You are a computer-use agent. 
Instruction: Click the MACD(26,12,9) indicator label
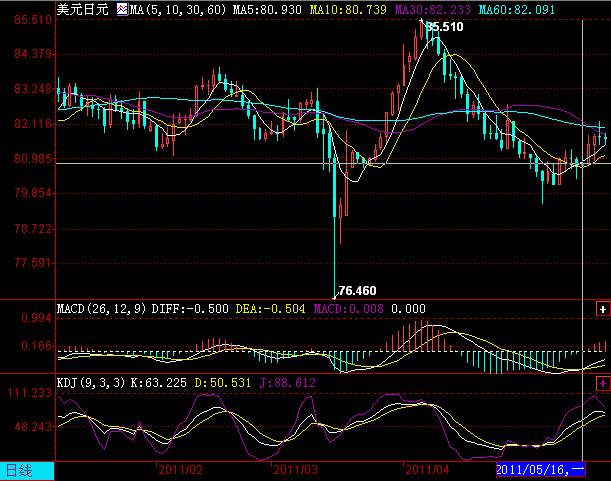102,309
